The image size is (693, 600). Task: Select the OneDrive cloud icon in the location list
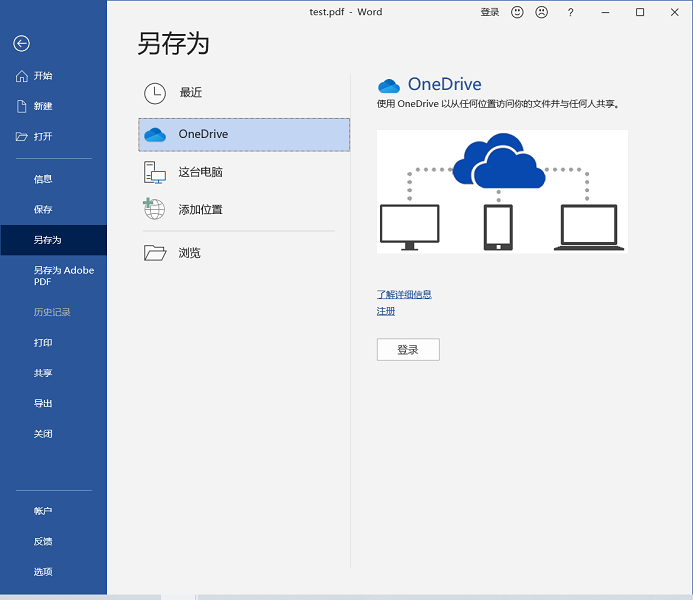(x=155, y=134)
